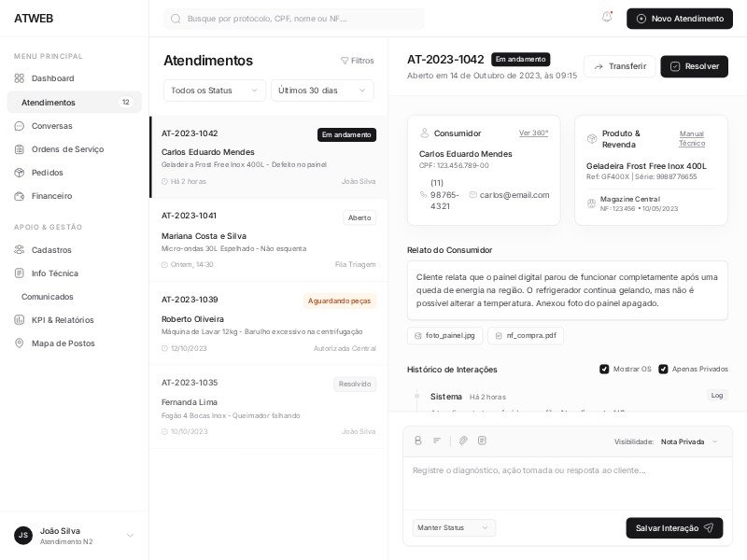Toggle the Mostrar OS checkbox

pyautogui.click(x=604, y=370)
